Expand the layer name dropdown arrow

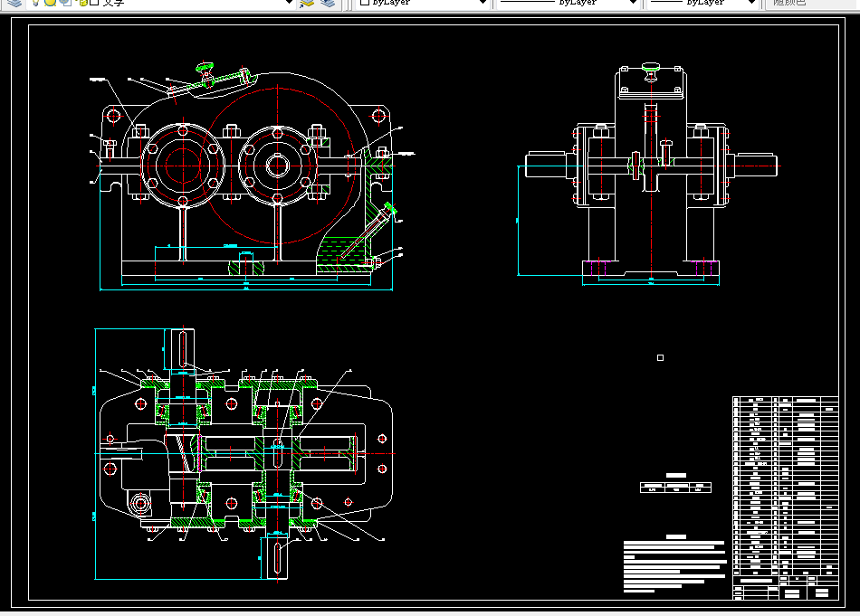pyautogui.click(x=289, y=3)
